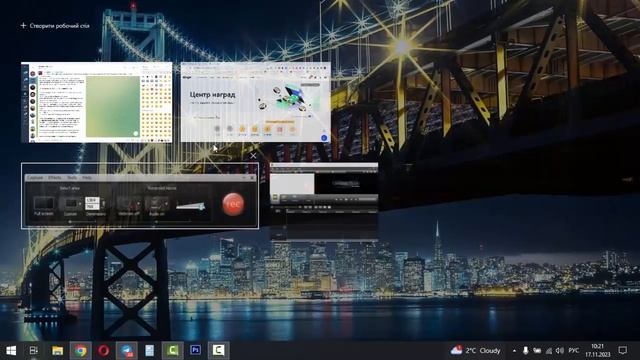The width and height of the screenshot is (640, 360).
Task: Expand the hidden system tray icons arrow
Action: 514,351
